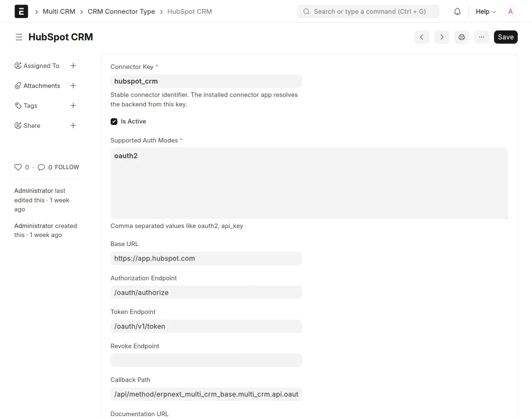The width and height of the screenshot is (532, 418).
Task: Toggle the Is Active checkbox
Action: pos(114,121)
